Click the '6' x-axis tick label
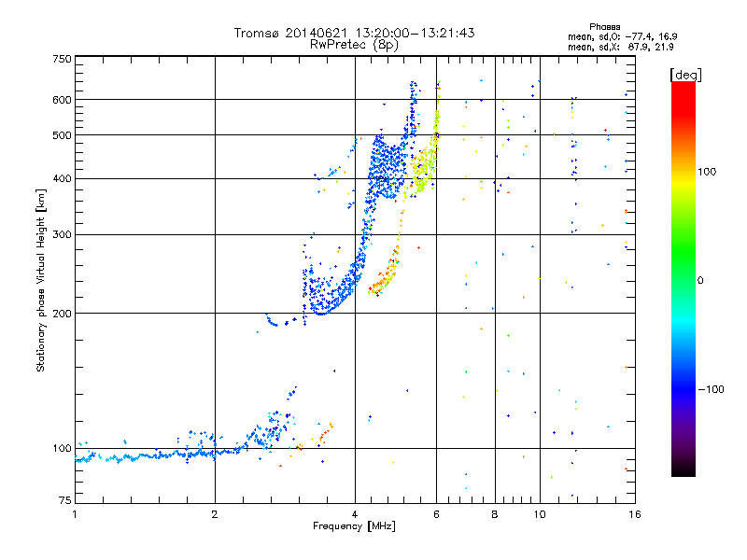This screenshot has height=560, width=747. [x=436, y=514]
